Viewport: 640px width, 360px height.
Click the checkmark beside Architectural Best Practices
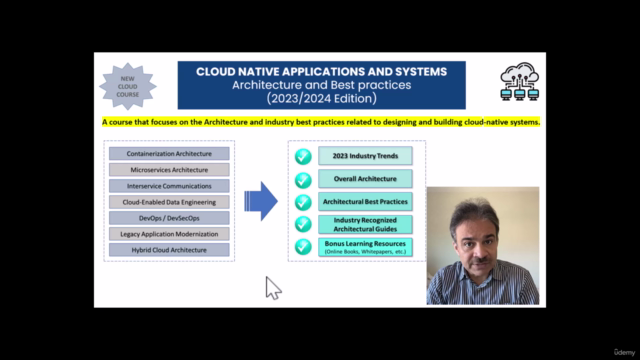[303, 202]
